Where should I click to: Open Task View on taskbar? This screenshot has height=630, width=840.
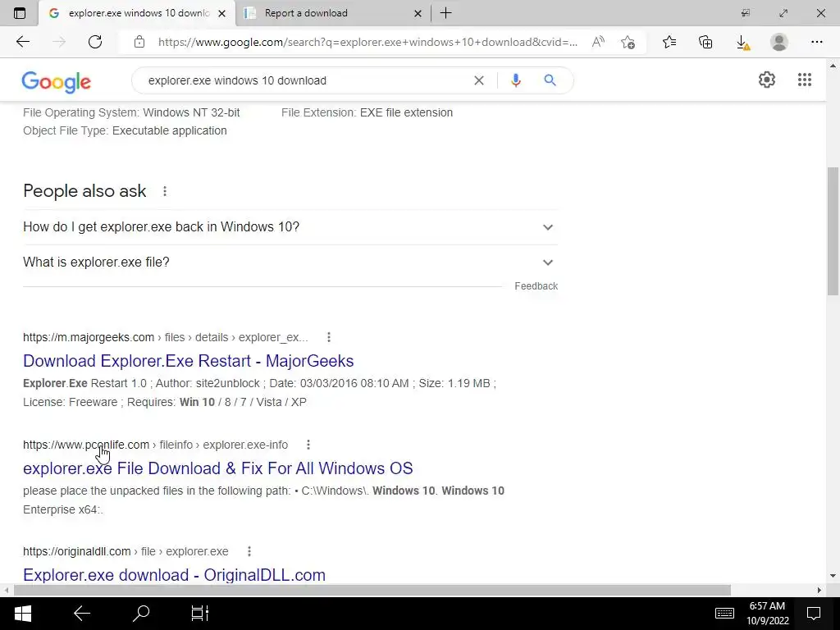point(200,614)
